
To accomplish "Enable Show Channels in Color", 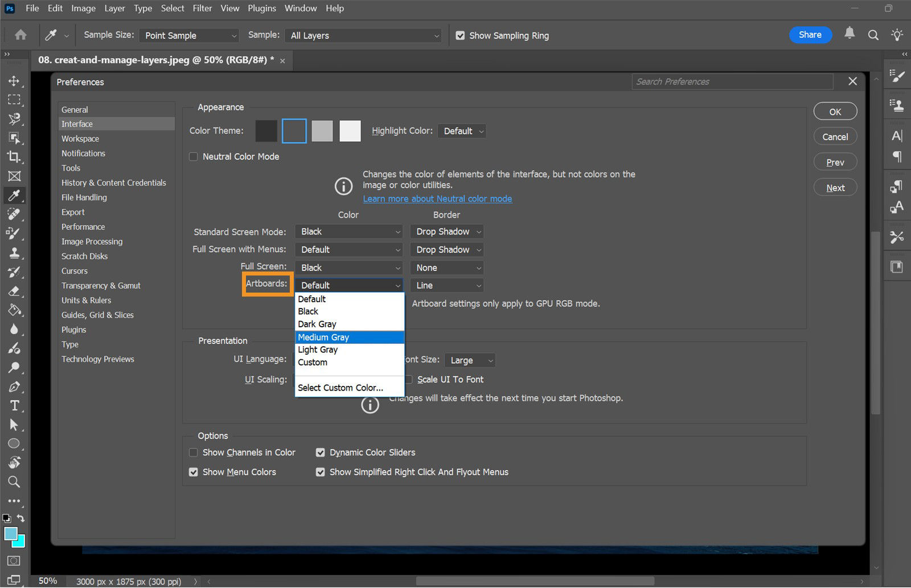I will [x=194, y=452].
